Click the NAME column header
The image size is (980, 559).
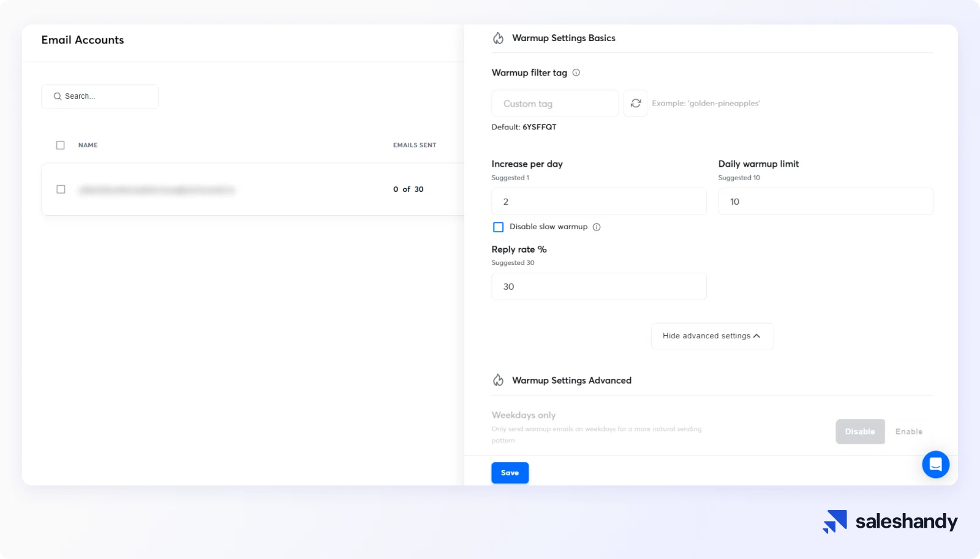(x=88, y=145)
